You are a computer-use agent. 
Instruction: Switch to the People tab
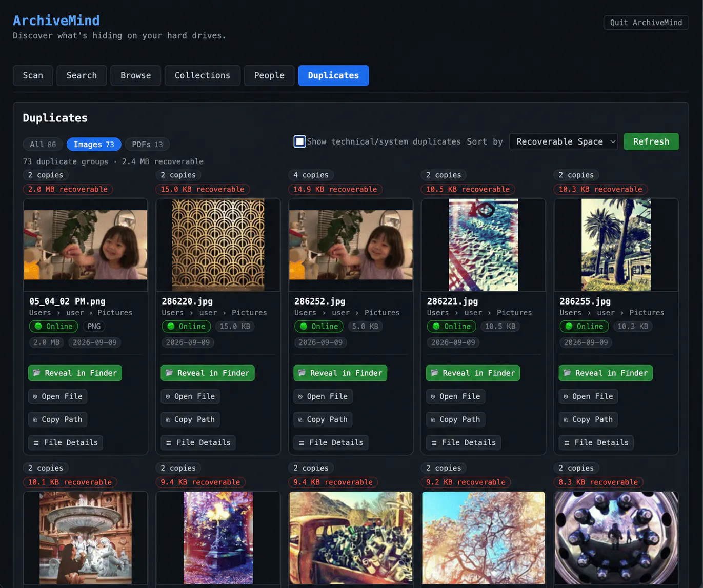coord(269,75)
